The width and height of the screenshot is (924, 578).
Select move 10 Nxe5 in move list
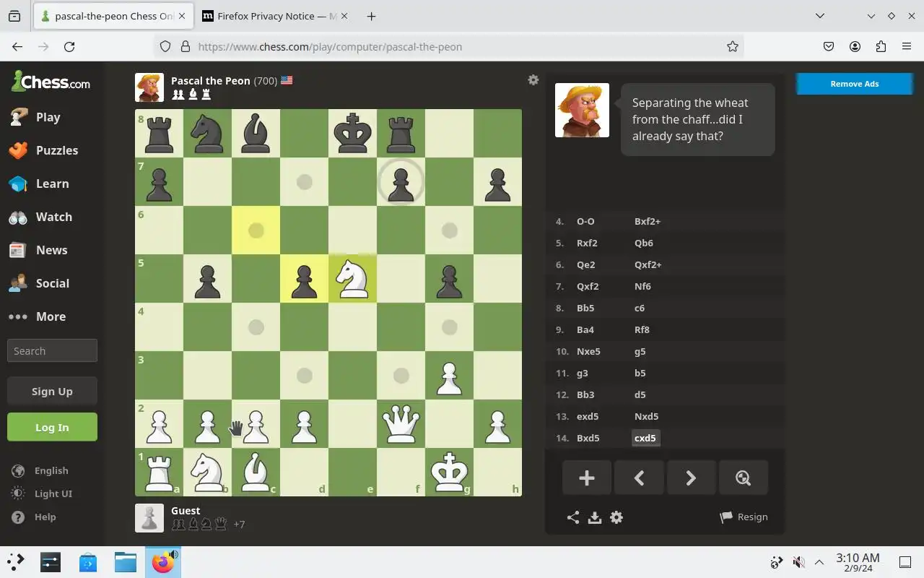588,351
